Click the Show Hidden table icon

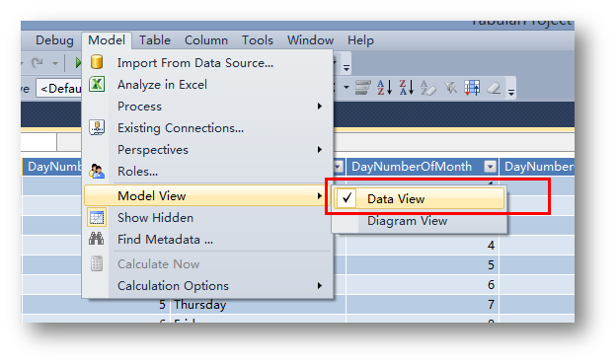(x=97, y=218)
